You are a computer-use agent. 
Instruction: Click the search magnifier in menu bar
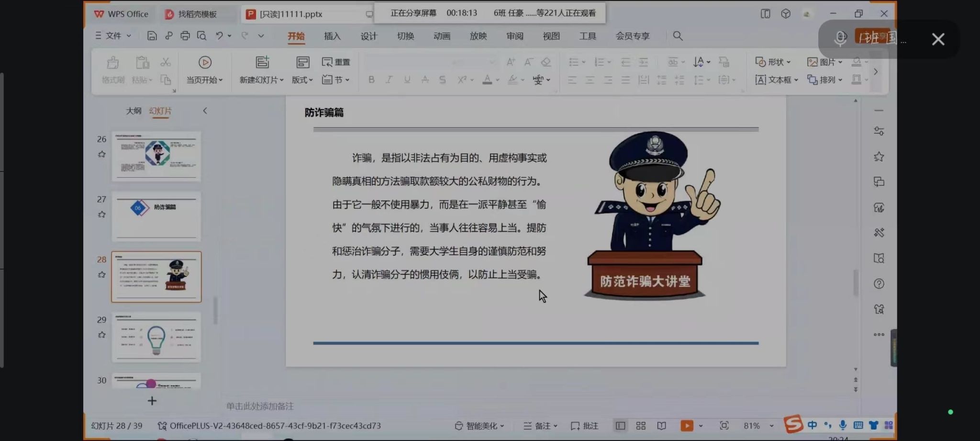(678, 36)
